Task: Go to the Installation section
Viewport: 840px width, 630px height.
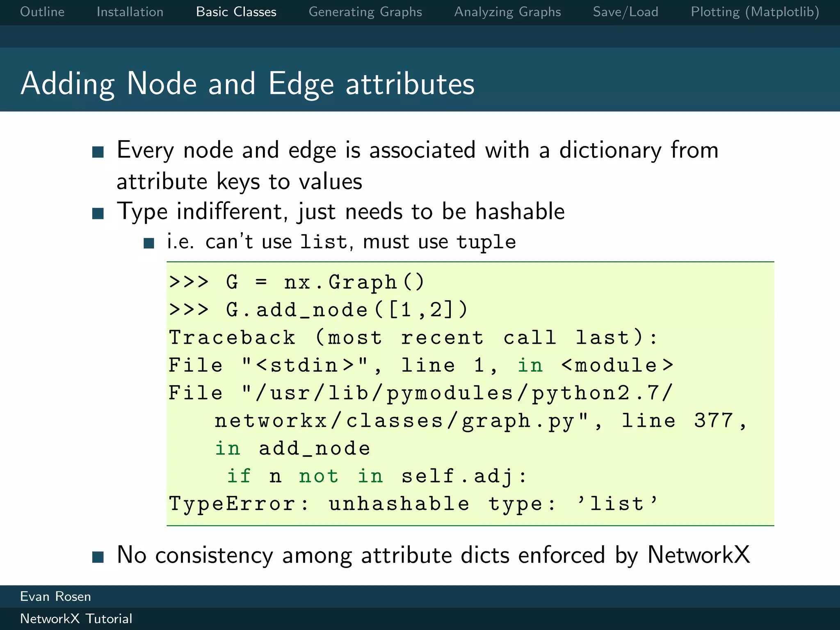Action: [x=130, y=12]
